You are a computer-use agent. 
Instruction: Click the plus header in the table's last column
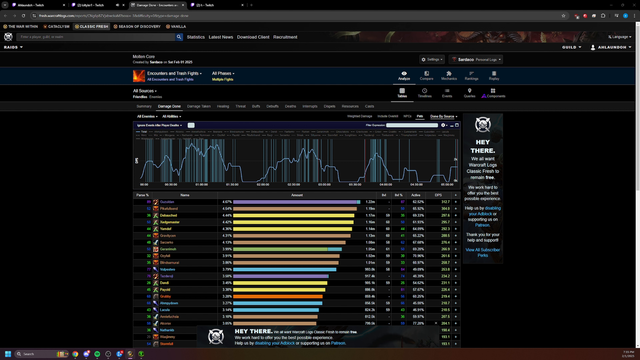(456, 195)
